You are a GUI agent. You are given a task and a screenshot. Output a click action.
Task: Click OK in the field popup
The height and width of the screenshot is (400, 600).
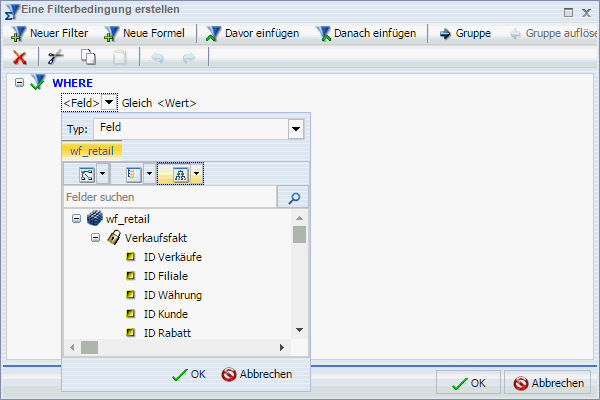click(189, 374)
